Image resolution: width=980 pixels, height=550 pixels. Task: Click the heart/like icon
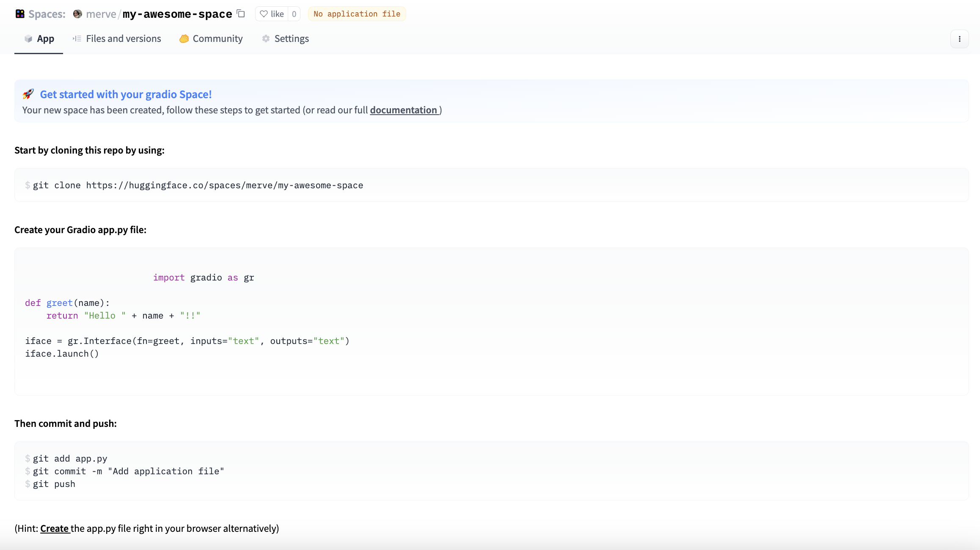(263, 14)
